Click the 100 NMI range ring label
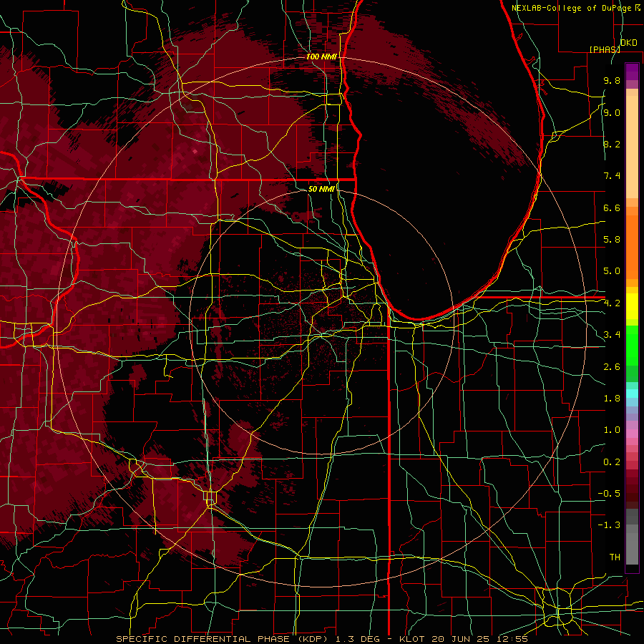Image resolution: width=644 pixels, height=644 pixels. click(321, 57)
